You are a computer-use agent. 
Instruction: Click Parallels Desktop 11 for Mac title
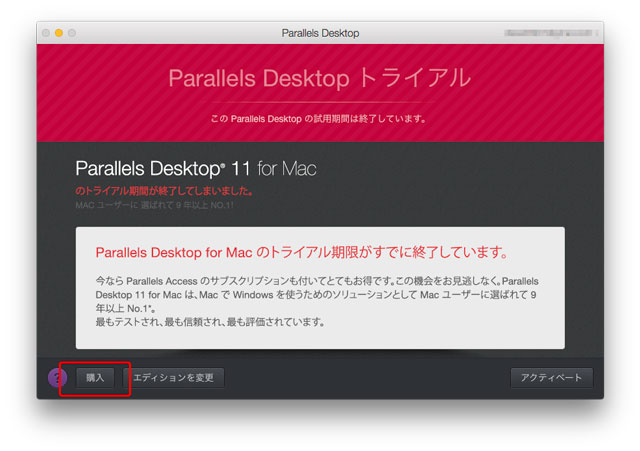(x=196, y=169)
